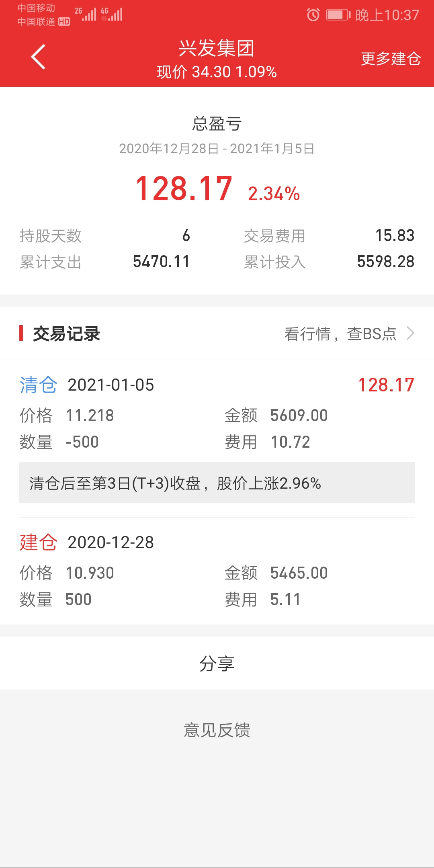Tap the 现价 34.30 price line
The image size is (434, 868).
click(217, 72)
